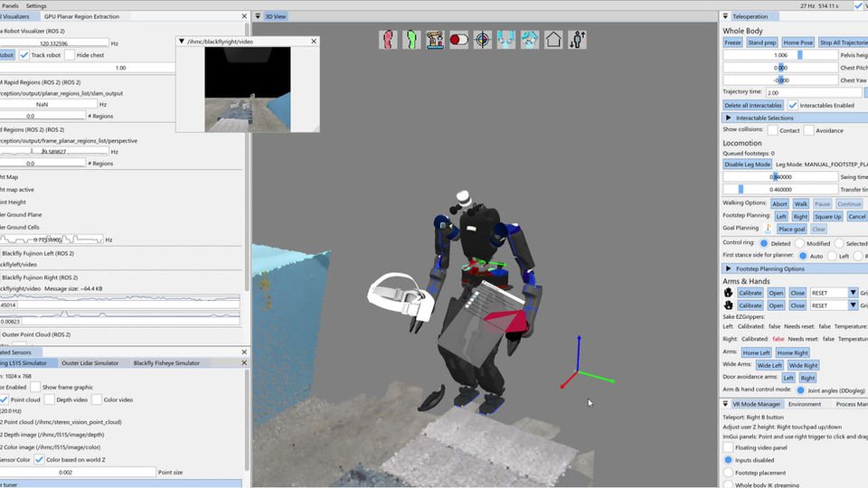
Task: Switch to GPU Planar Region Extraction tab
Action: [81, 16]
